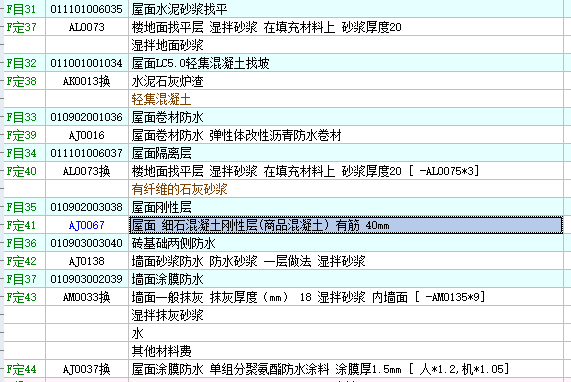Click quota code AJ0016 in row F定39

click(87, 135)
